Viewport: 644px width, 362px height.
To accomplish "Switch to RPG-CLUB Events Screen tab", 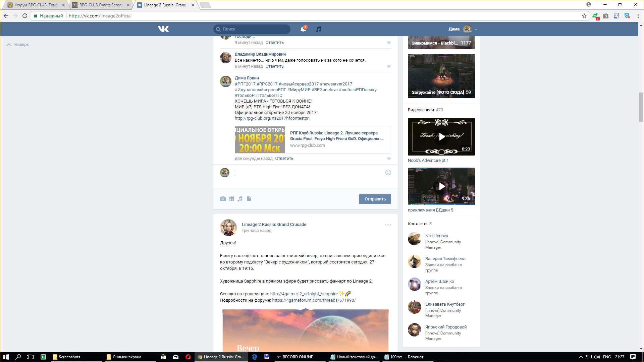I will [x=101, y=5].
